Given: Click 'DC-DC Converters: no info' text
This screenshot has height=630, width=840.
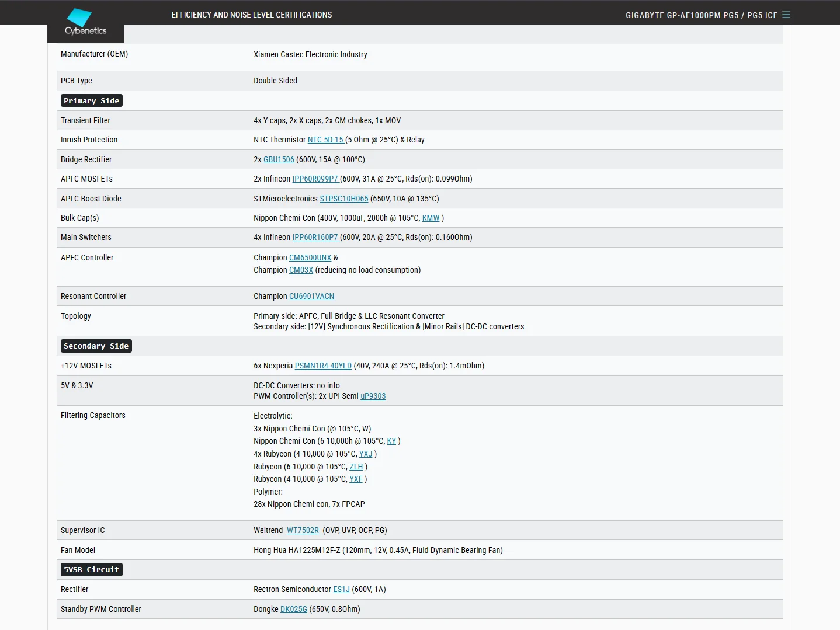Looking at the screenshot, I should (x=297, y=385).
